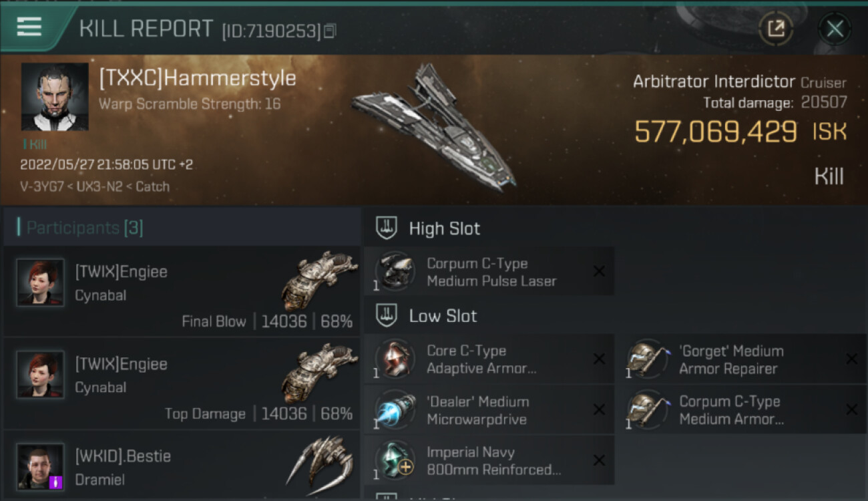Select the 'Dealer' Medium Microwarpdrive icon

pyautogui.click(x=395, y=409)
